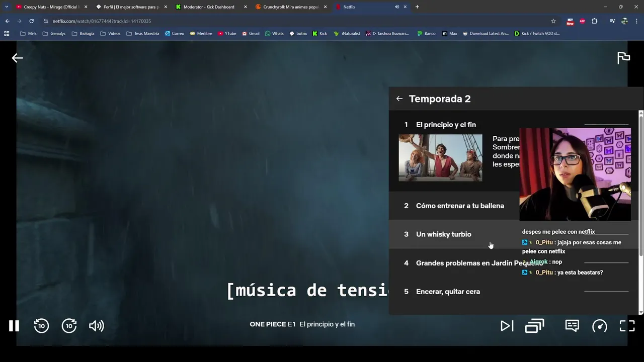Open the Banco bookmark
644x362 pixels.
pyautogui.click(x=426, y=34)
